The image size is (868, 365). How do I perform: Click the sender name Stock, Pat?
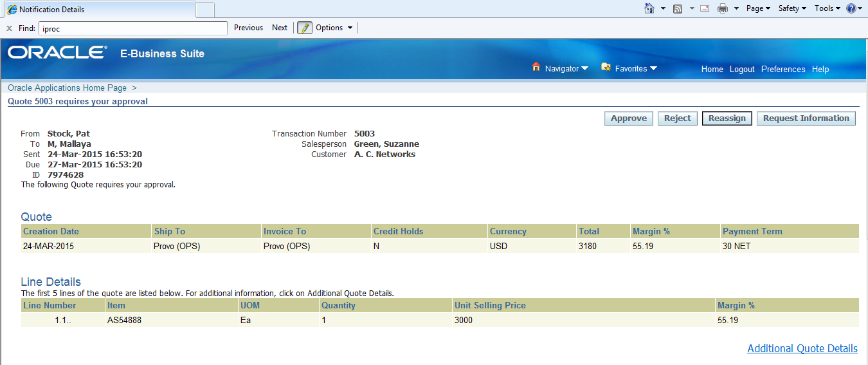tap(69, 133)
